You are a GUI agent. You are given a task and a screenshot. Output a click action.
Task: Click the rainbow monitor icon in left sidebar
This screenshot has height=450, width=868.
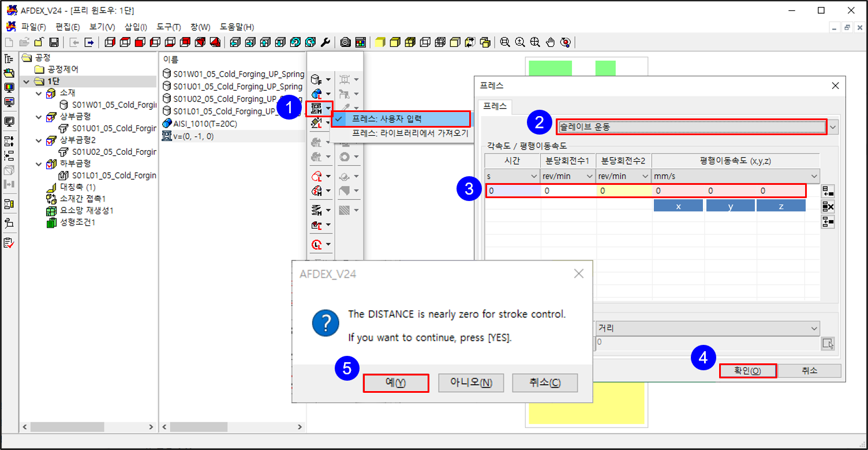(9, 87)
